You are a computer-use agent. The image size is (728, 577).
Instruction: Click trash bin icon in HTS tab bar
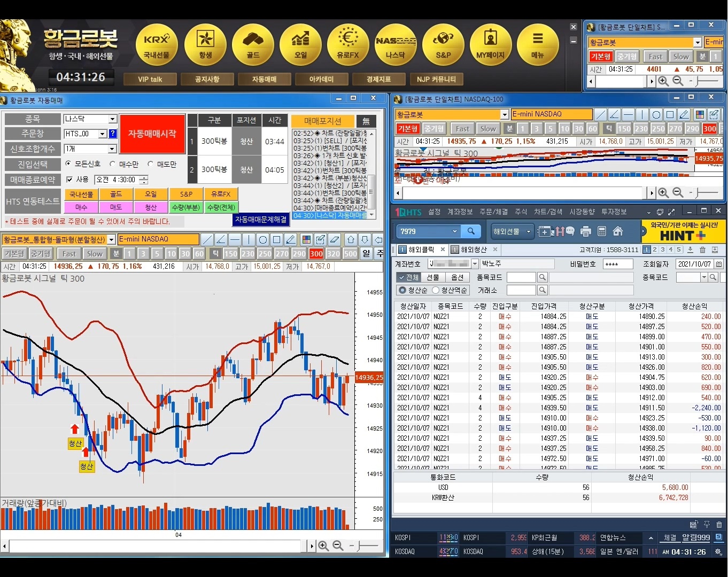(702, 249)
